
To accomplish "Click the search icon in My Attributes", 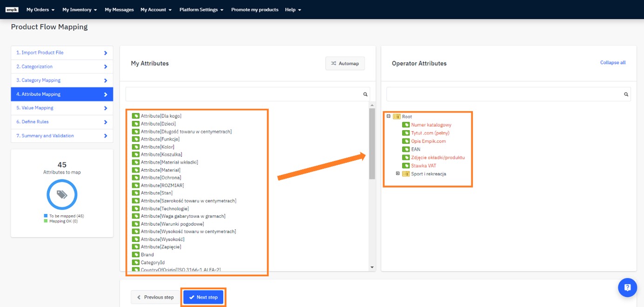I will [x=365, y=94].
